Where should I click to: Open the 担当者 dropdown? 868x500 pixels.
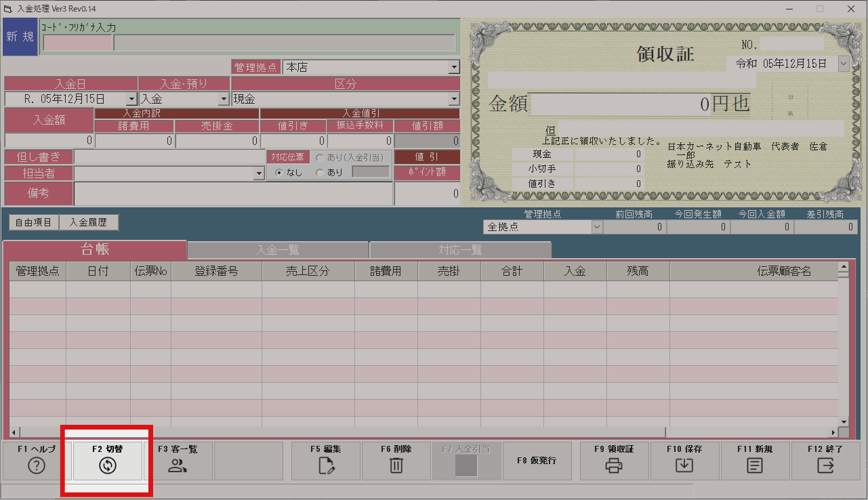pyautogui.click(x=258, y=173)
